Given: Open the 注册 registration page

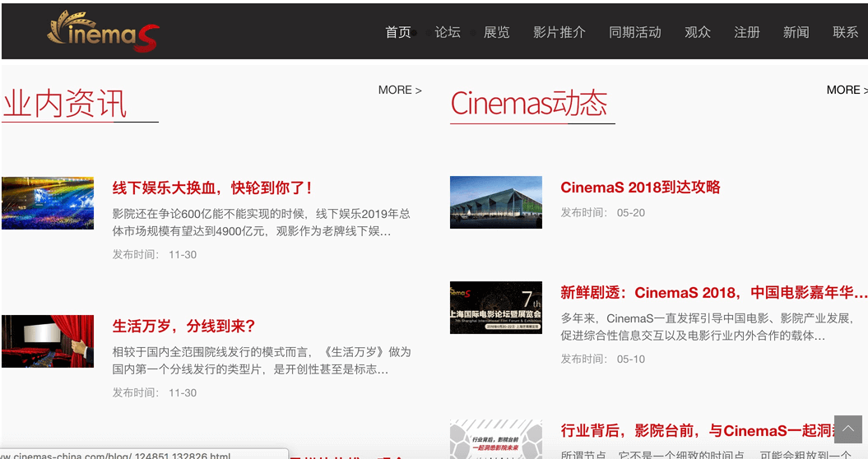Looking at the screenshot, I should [x=747, y=32].
